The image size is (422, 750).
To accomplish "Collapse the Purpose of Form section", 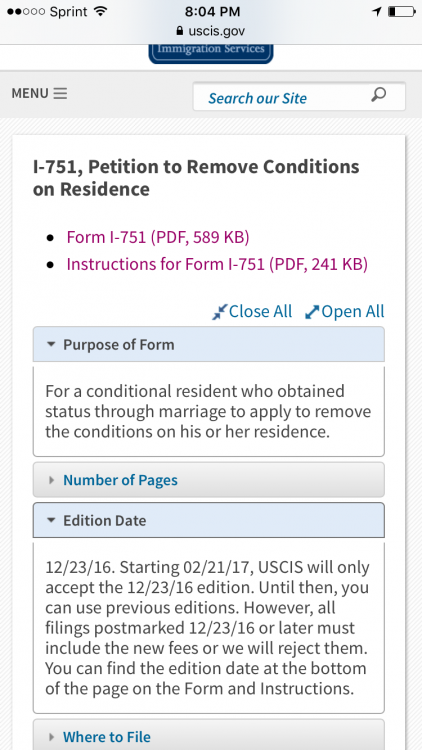I will click(x=209, y=344).
